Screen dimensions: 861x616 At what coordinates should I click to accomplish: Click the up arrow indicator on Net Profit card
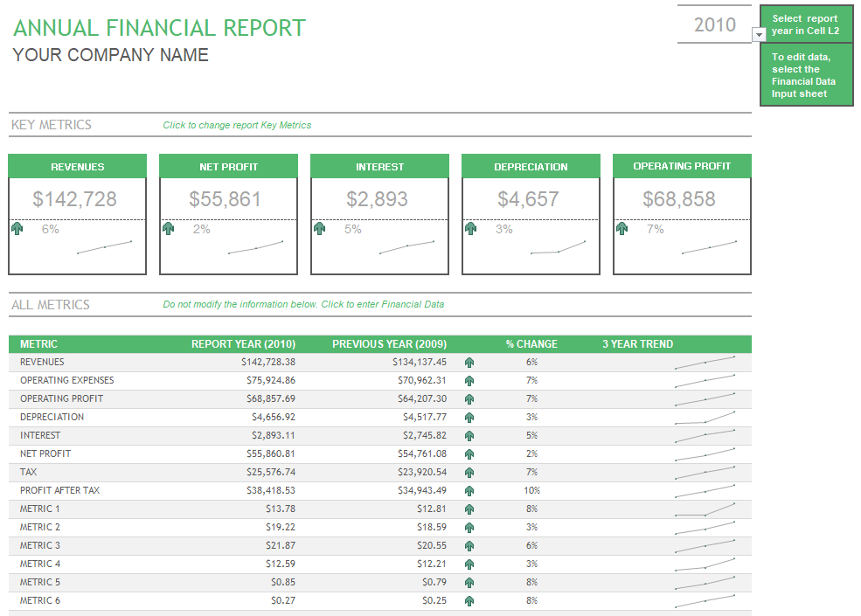point(168,228)
